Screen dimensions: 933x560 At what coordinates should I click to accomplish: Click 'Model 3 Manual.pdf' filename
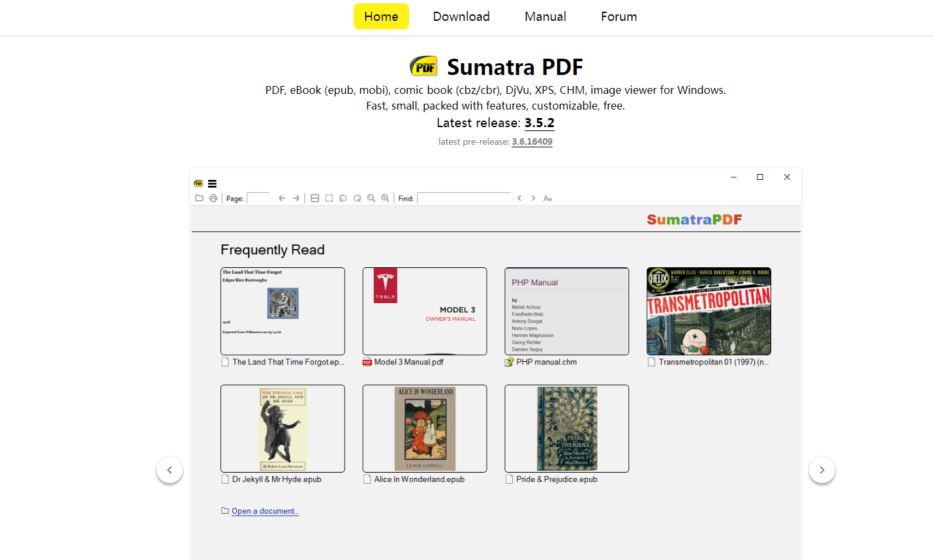[409, 362]
